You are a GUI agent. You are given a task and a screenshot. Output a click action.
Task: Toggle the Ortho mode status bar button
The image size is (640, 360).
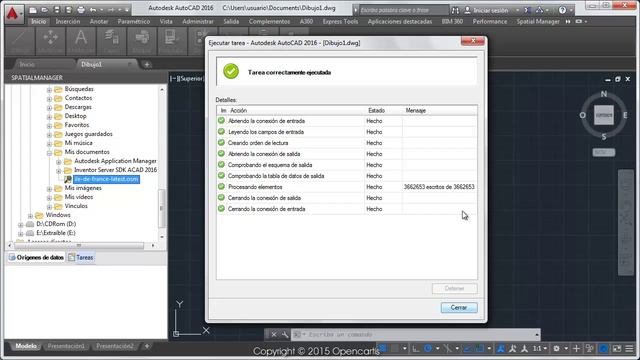click(x=416, y=349)
